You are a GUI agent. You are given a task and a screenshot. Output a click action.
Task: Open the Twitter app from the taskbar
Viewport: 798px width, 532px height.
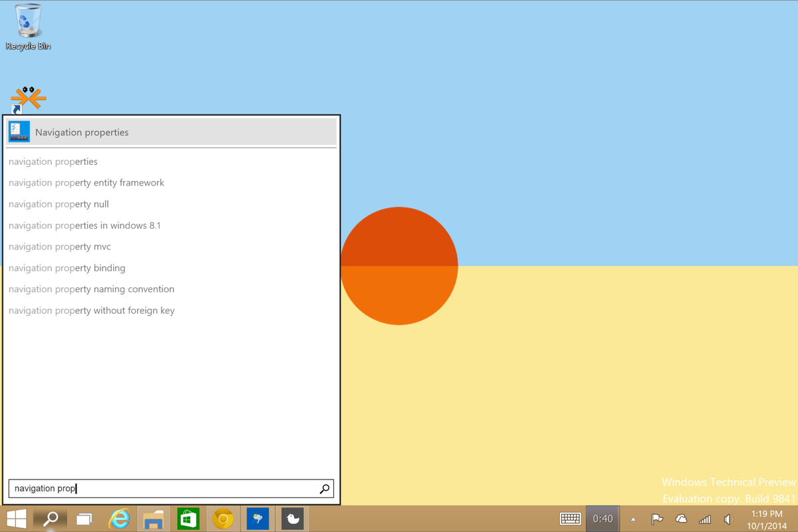pos(292,518)
